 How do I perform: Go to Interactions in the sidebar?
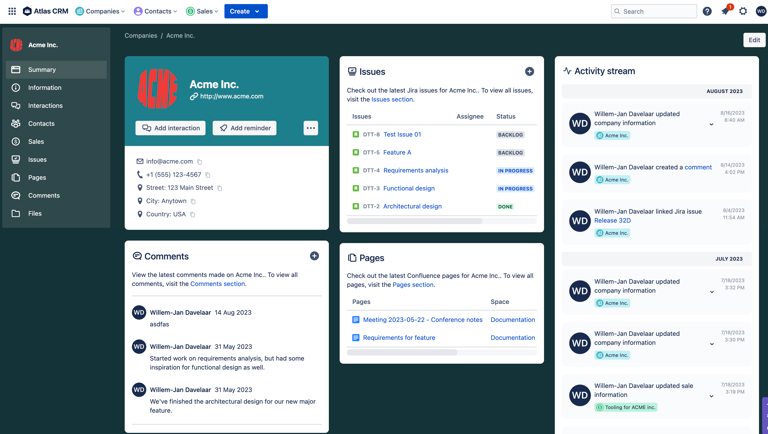coord(45,106)
